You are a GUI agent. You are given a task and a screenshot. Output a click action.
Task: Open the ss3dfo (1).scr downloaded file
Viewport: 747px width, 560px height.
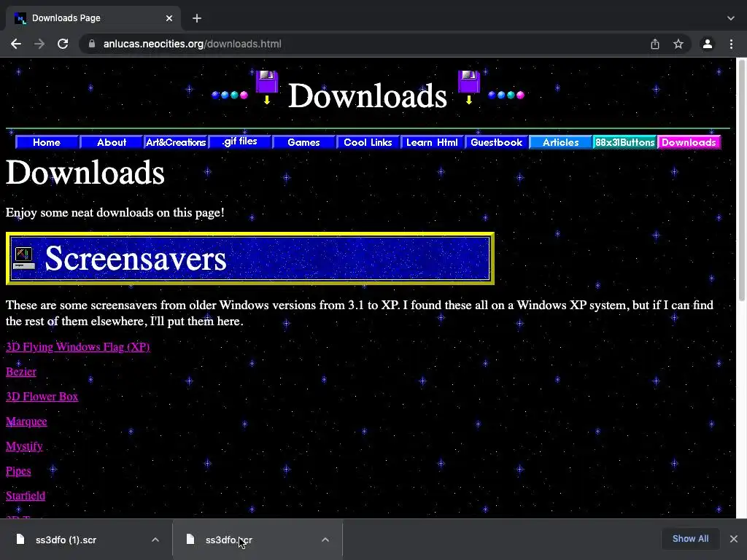point(66,540)
